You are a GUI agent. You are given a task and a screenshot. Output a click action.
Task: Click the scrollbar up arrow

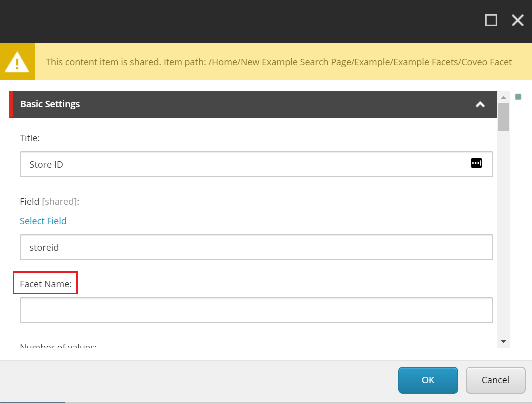(x=503, y=96)
